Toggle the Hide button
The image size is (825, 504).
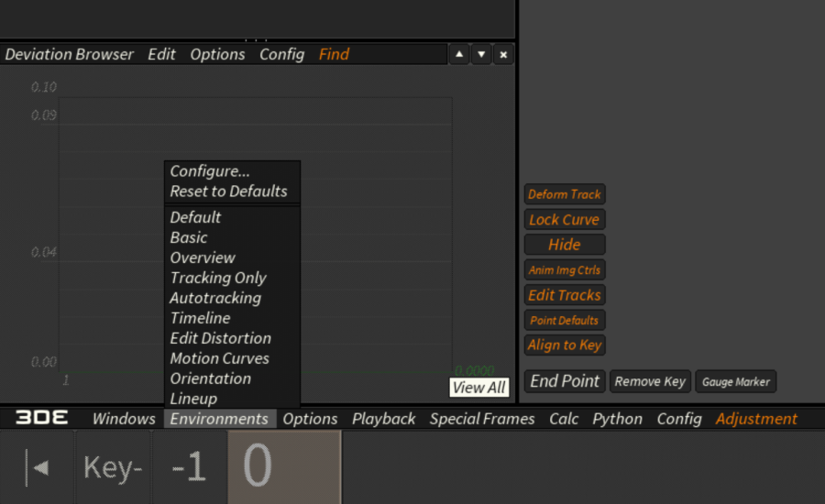(x=564, y=245)
